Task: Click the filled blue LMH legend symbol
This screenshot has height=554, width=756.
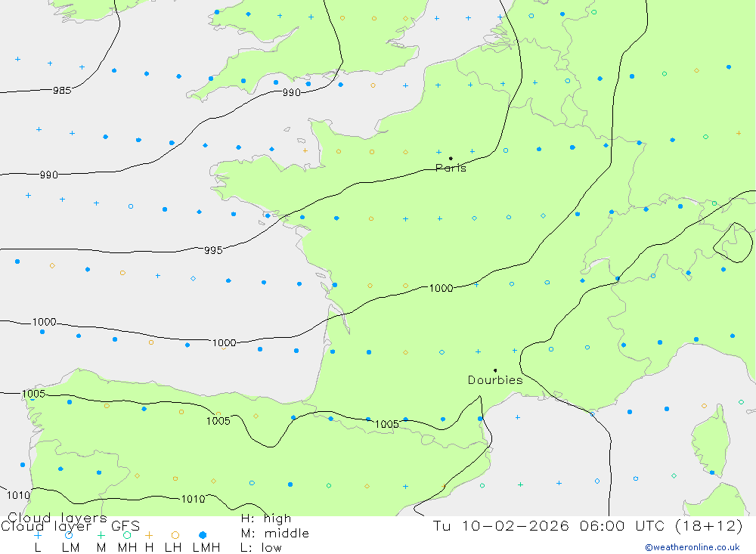Action: [203, 535]
